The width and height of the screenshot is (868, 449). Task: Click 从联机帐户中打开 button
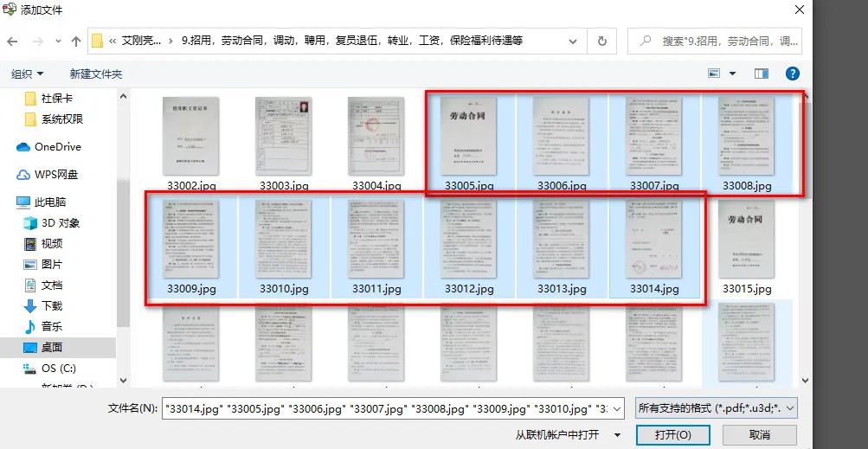point(557,434)
